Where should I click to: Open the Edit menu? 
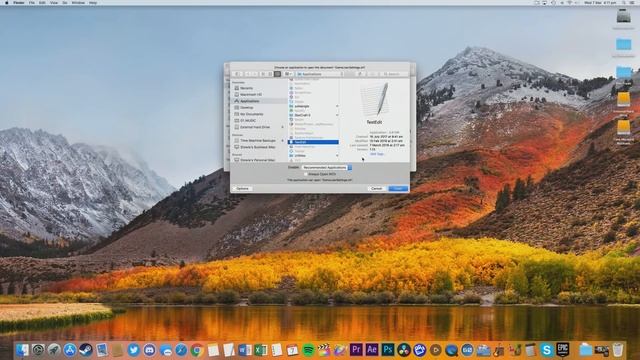42,2
